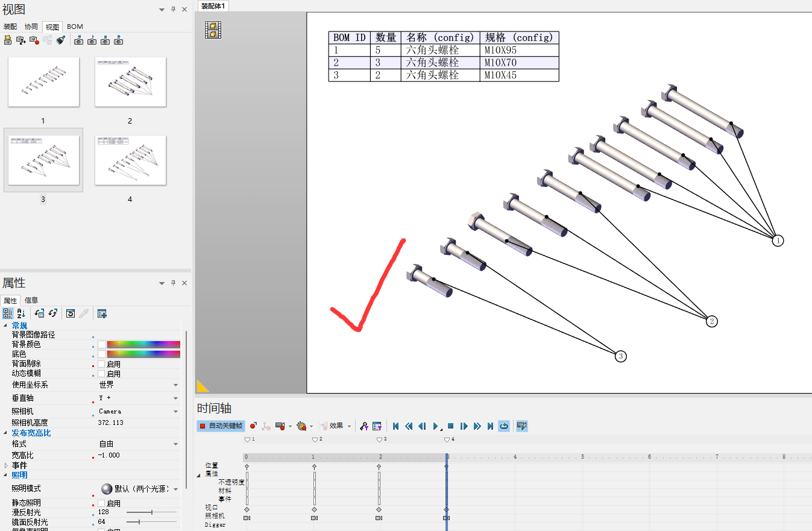This screenshot has height=531, width=812.
Task: Click the key filter icon in timeline toolbar
Action: pyautogui.click(x=364, y=426)
